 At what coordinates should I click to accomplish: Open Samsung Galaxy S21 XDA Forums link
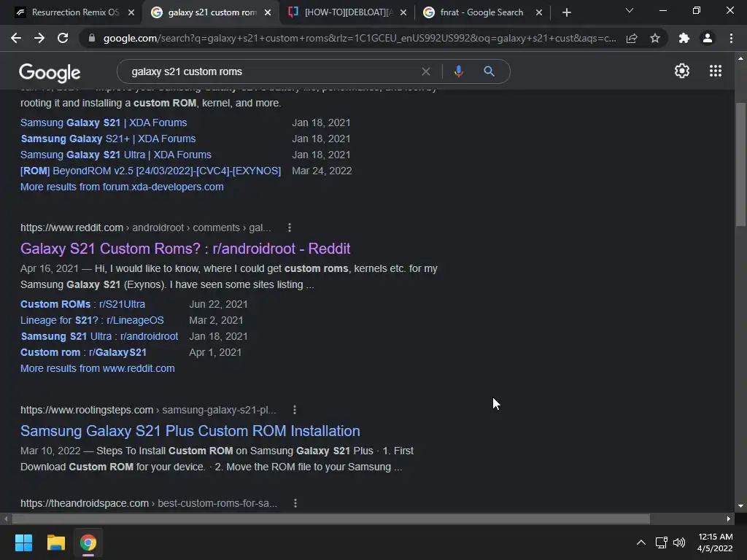click(x=104, y=122)
